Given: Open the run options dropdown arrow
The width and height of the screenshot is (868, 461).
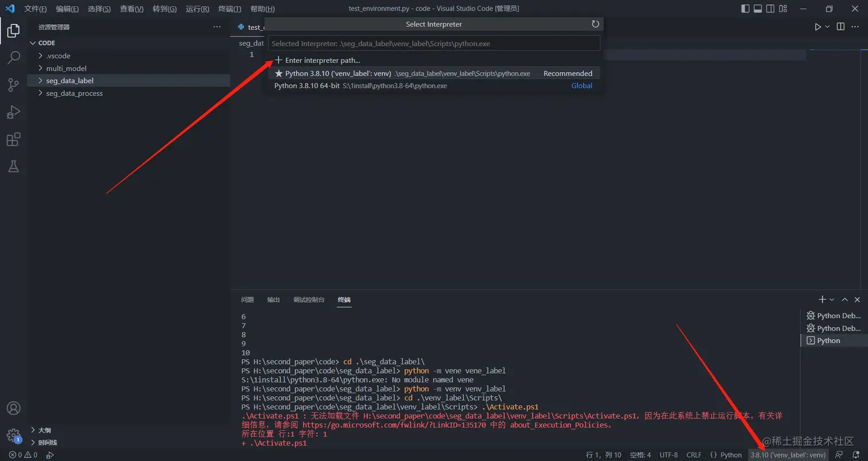Looking at the screenshot, I should click(827, 27).
